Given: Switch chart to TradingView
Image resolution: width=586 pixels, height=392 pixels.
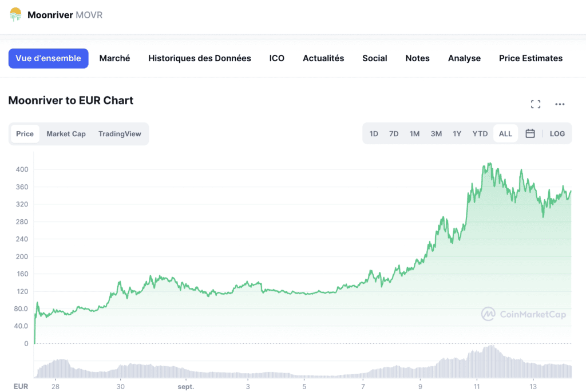Looking at the screenshot, I should 120,134.
